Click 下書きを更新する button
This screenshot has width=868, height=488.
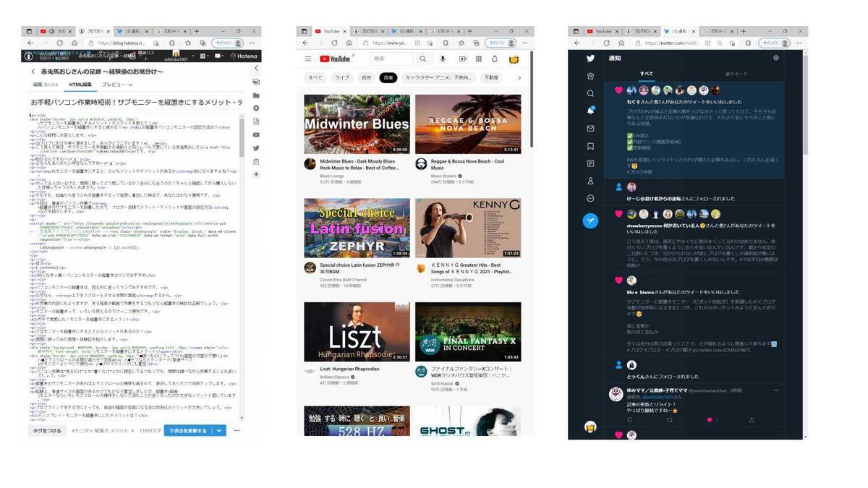[x=188, y=430]
